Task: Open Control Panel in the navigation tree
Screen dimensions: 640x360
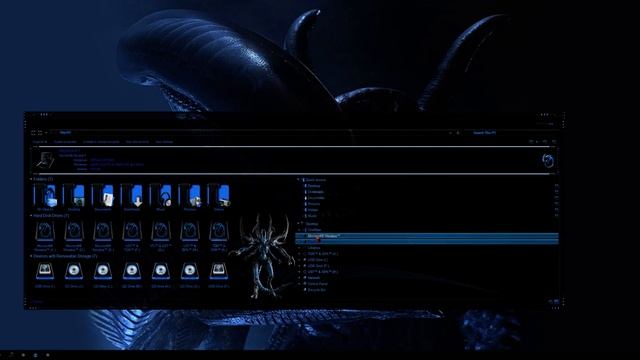Action: [317, 284]
